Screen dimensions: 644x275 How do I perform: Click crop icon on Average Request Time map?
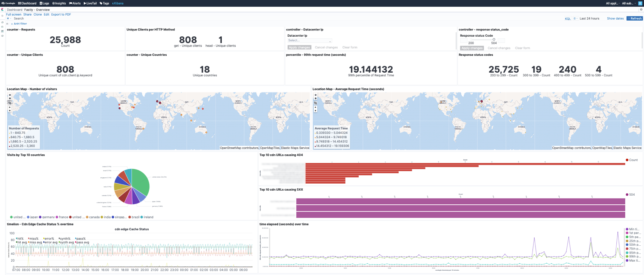coord(315,103)
